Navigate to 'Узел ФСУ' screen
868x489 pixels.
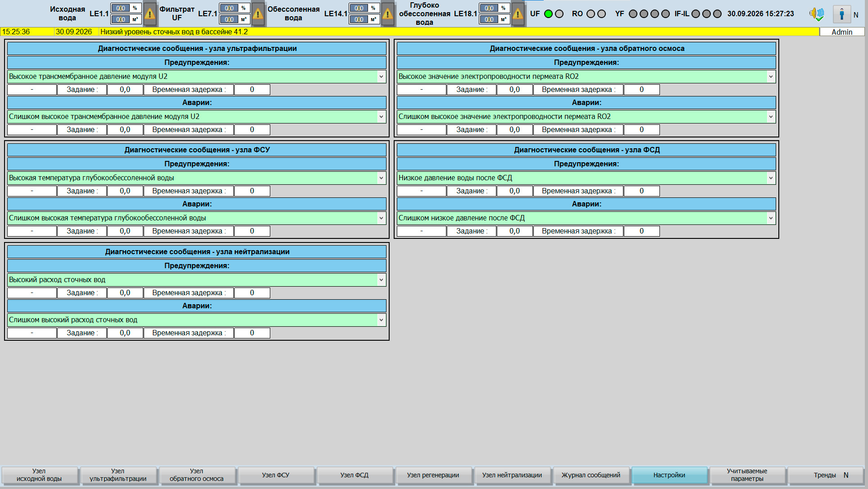276,475
